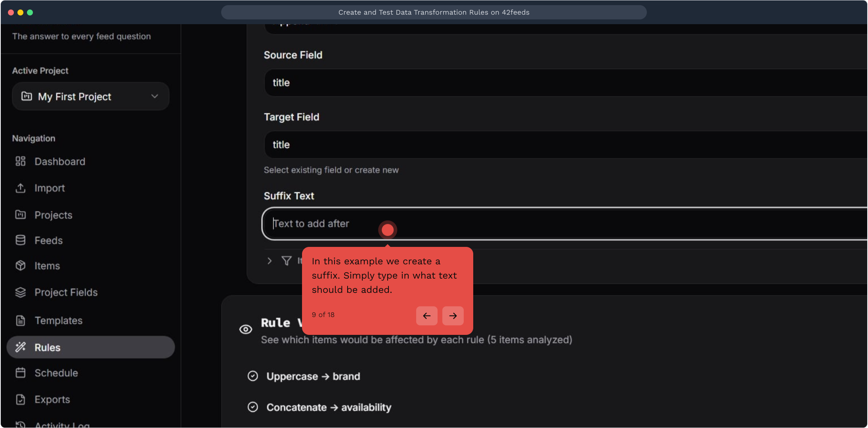868x428 pixels.
Task: Click the Project Fields layers icon
Action: 20,292
